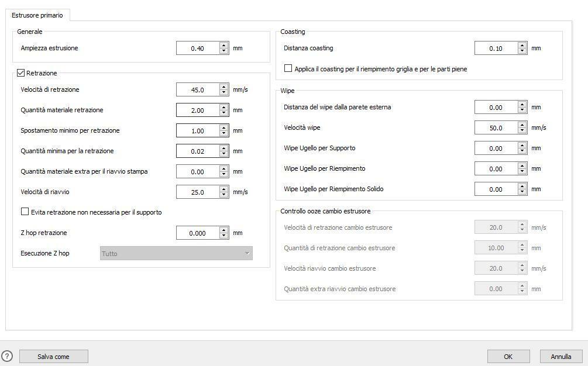Increase Velocità di riavvio value

click(223, 189)
